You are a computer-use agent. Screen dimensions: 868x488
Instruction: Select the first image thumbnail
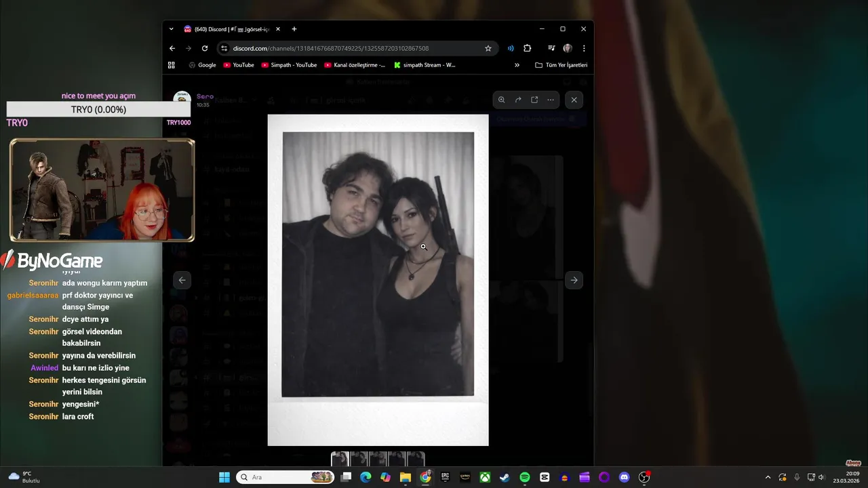pos(340,459)
